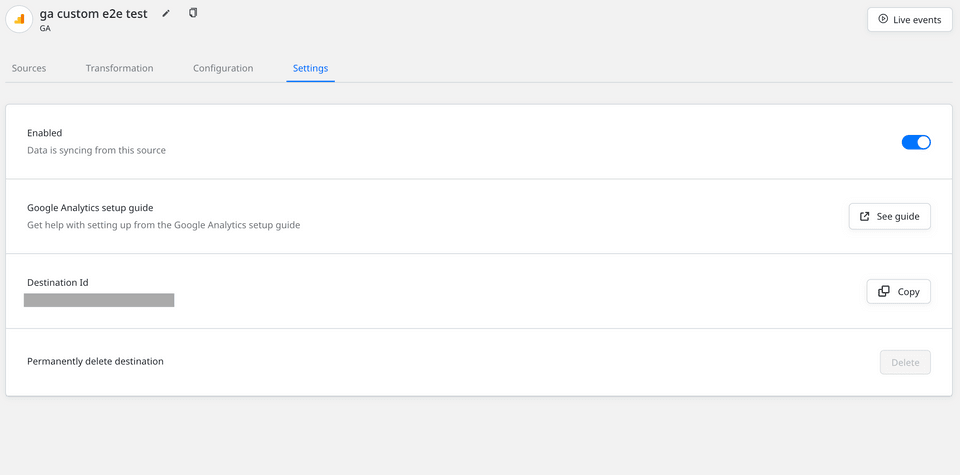
Task: Click the 'Permanently delete destination' label
Action: 95,361
